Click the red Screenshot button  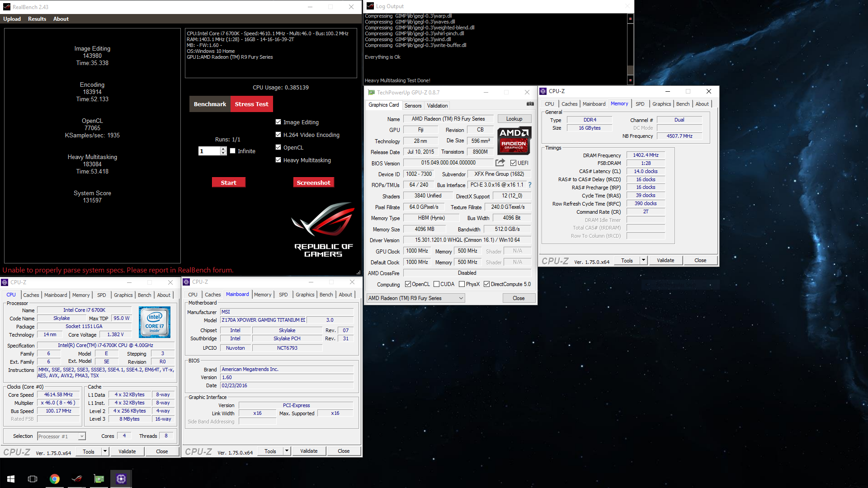click(313, 183)
